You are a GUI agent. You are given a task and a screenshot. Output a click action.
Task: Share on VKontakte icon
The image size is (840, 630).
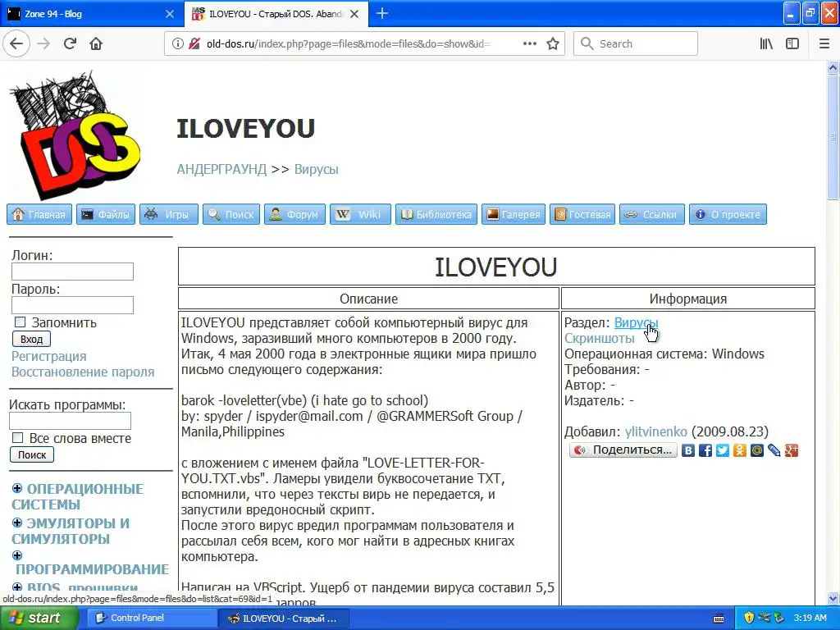tap(688, 450)
